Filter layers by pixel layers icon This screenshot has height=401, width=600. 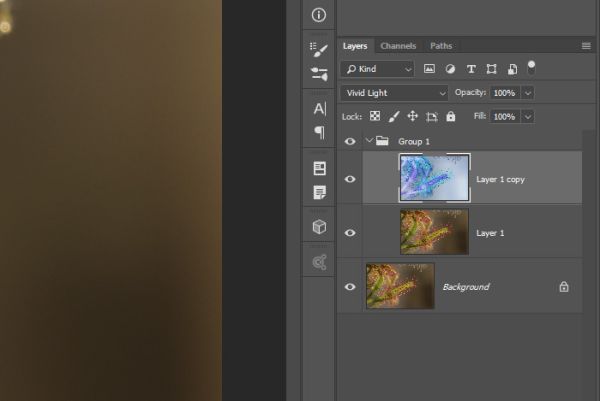click(429, 69)
